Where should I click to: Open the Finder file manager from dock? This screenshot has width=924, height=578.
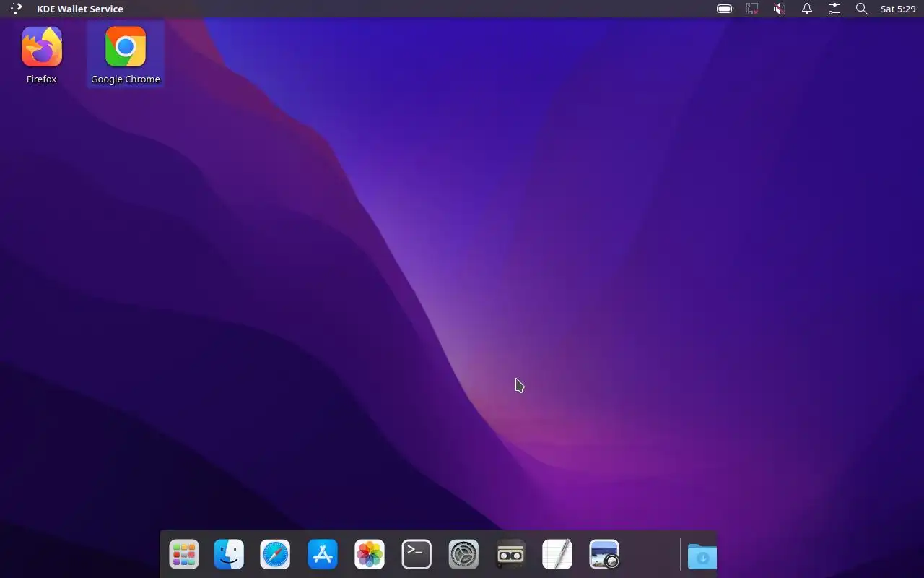[x=229, y=555]
